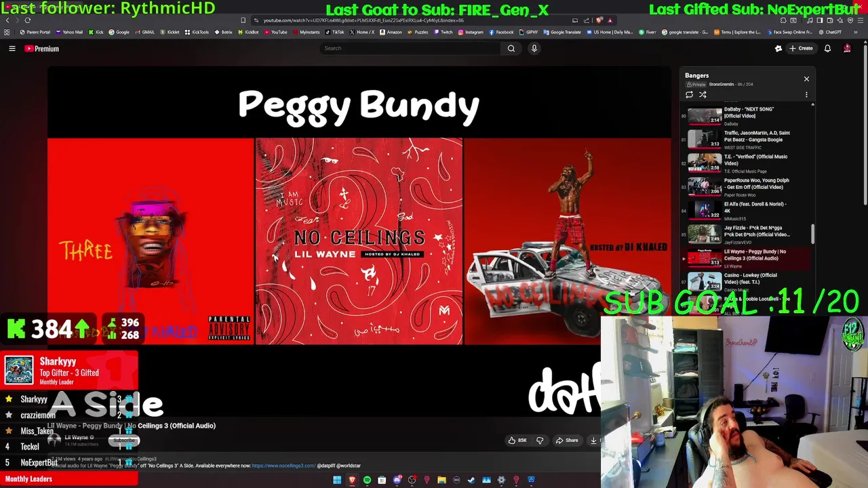Play Traffic Gangsta Boogie playlist item
The width and height of the screenshot is (868, 488).
(x=746, y=139)
